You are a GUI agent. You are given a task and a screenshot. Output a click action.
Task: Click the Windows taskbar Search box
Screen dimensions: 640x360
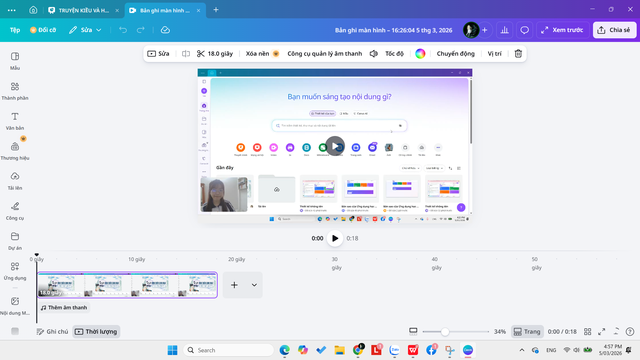pyautogui.click(x=229, y=350)
